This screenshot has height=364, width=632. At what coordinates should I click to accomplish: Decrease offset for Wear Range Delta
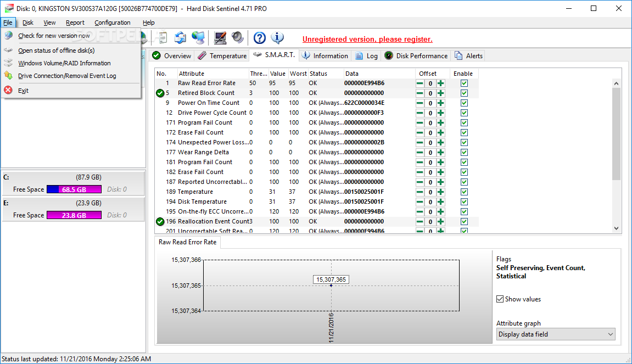click(420, 153)
